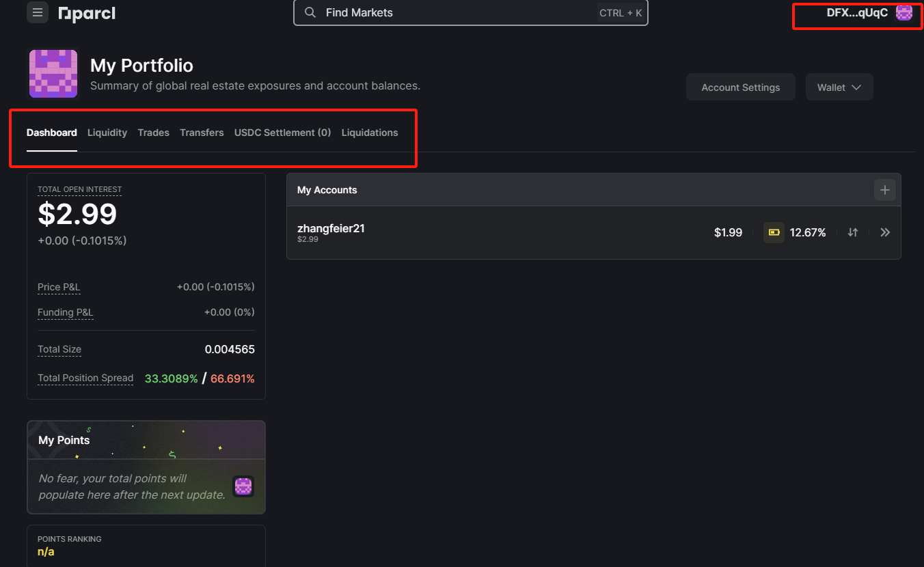
Task: Click the yellow margin battery icon
Action: [774, 232]
